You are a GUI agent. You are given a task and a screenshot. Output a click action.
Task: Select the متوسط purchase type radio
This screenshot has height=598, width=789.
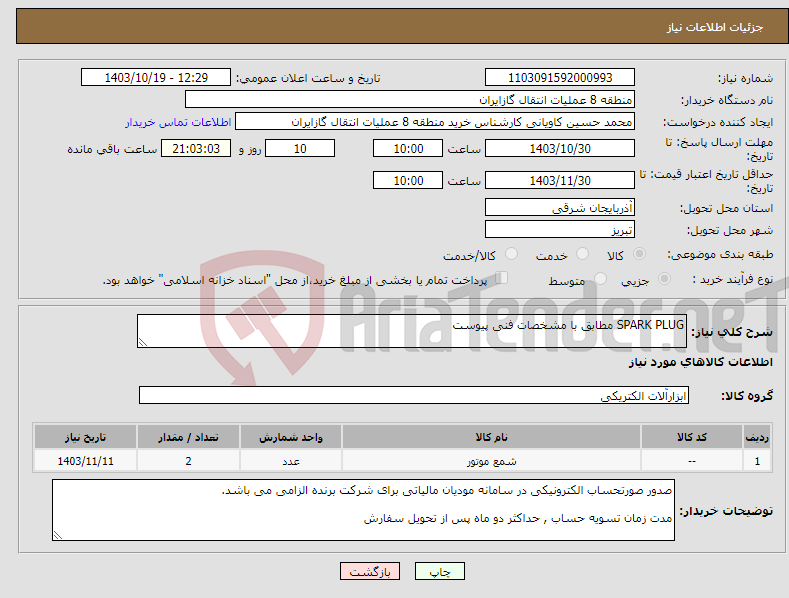click(600, 278)
